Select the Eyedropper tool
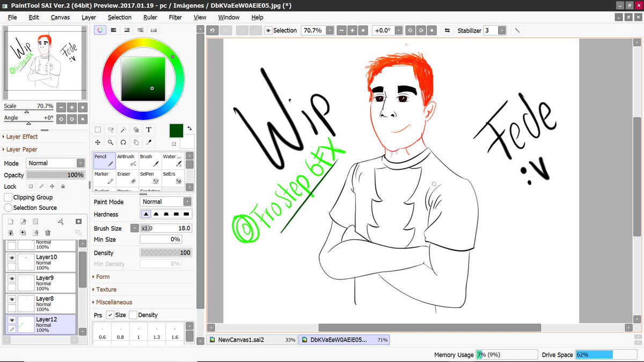The image size is (644, 362). [x=149, y=142]
